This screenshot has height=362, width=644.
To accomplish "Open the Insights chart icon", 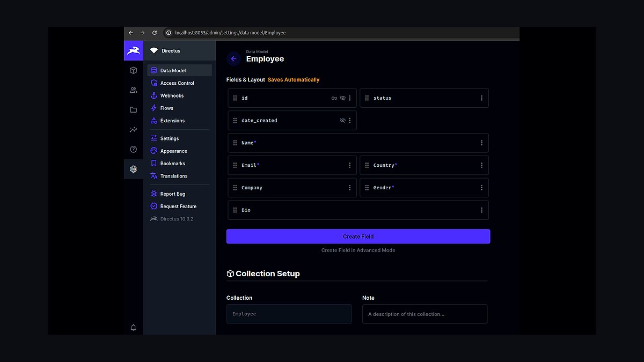I will (x=134, y=130).
